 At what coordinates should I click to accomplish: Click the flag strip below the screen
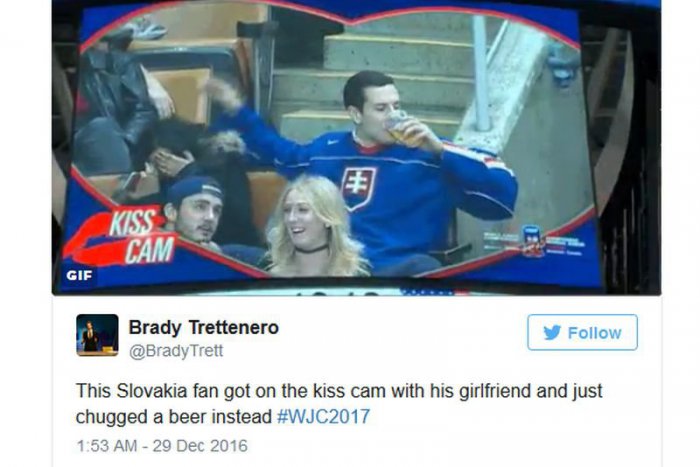point(435,292)
